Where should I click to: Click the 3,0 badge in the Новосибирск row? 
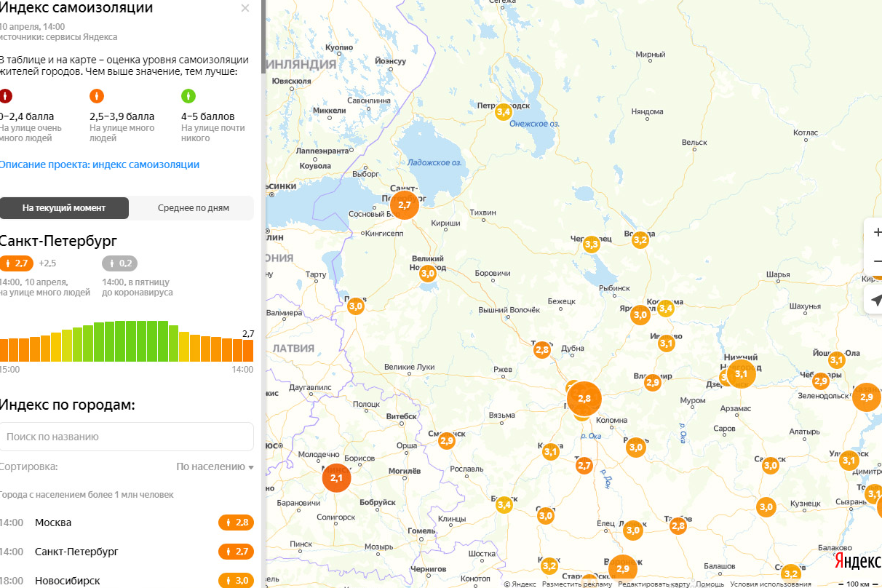pos(237,580)
